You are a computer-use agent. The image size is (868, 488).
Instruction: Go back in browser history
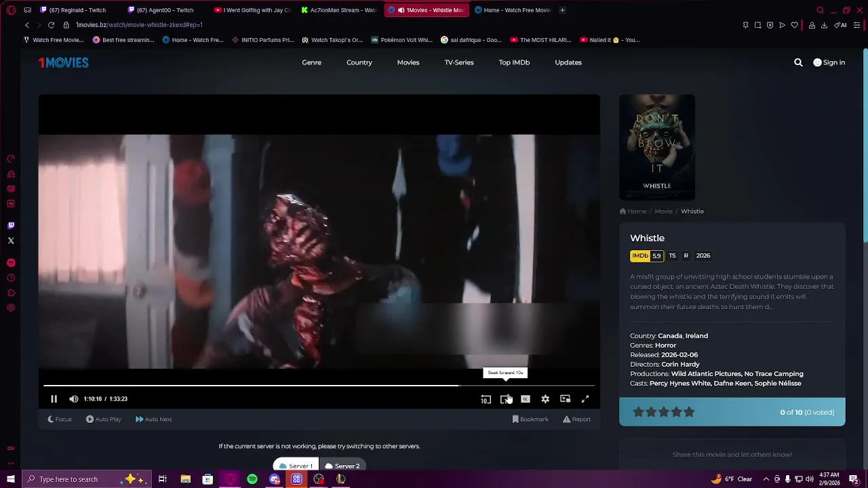(27, 25)
